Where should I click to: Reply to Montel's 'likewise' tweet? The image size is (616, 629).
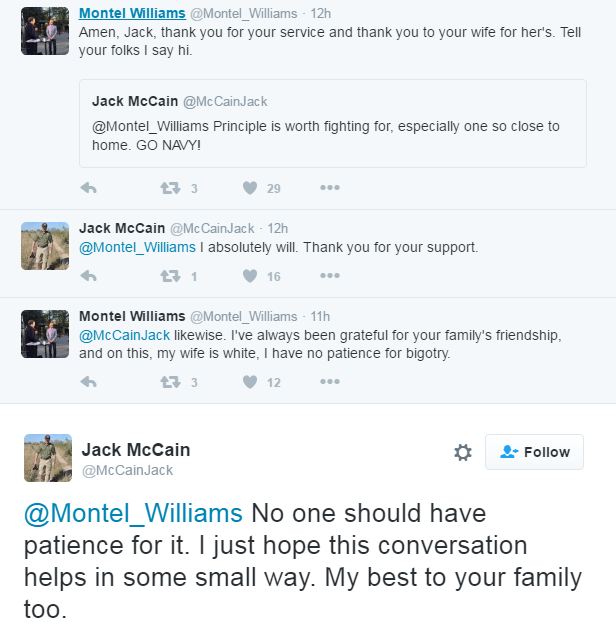(88, 381)
